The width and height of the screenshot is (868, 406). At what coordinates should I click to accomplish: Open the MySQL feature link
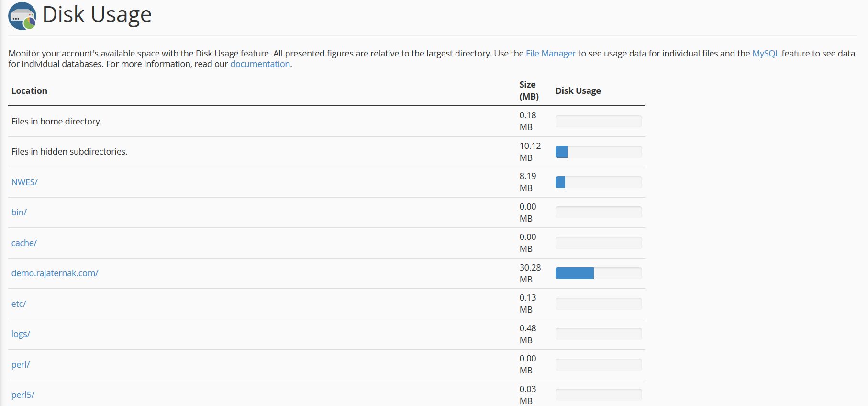[765, 54]
